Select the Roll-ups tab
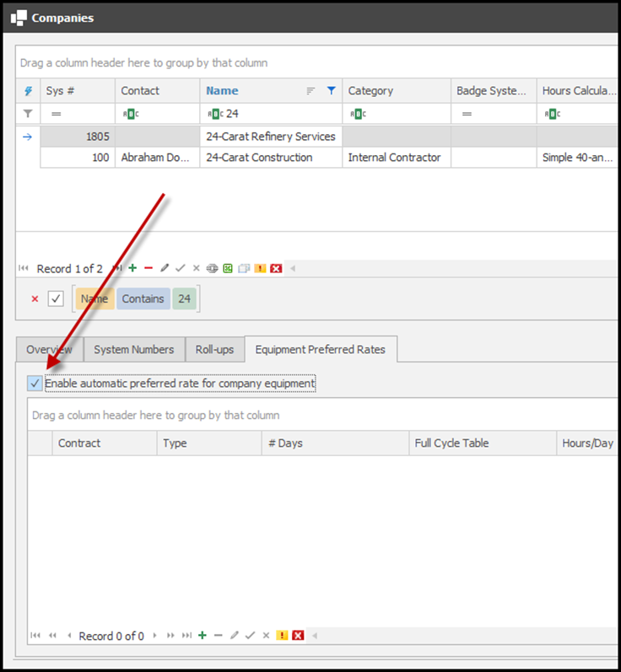621x672 pixels. [214, 349]
